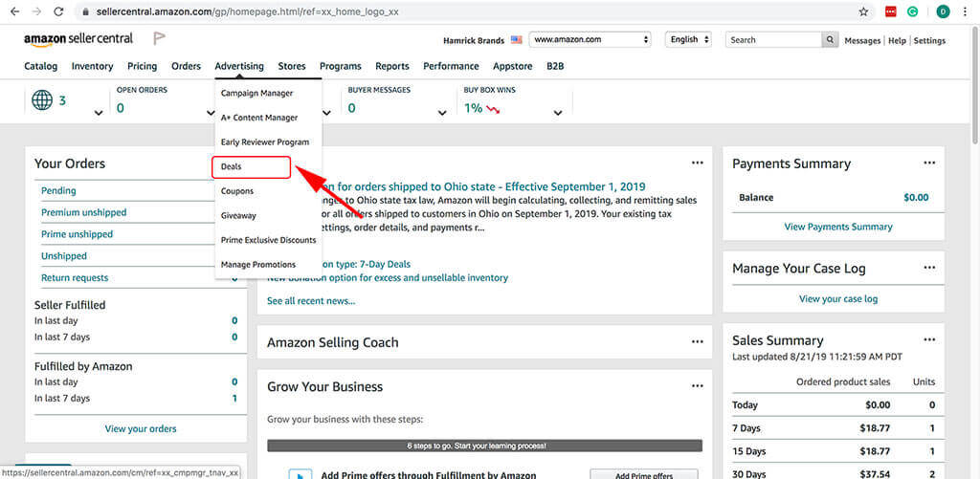Click the See all recent news link
This screenshot has height=479, width=980.
coord(311,301)
